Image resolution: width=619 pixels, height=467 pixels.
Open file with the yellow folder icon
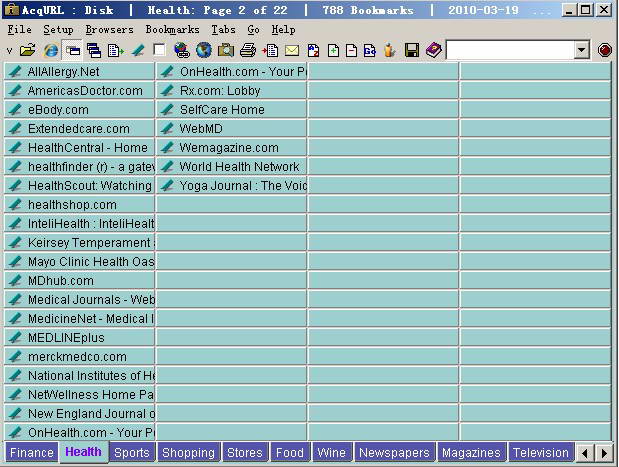pyautogui.click(x=28, y=50)
